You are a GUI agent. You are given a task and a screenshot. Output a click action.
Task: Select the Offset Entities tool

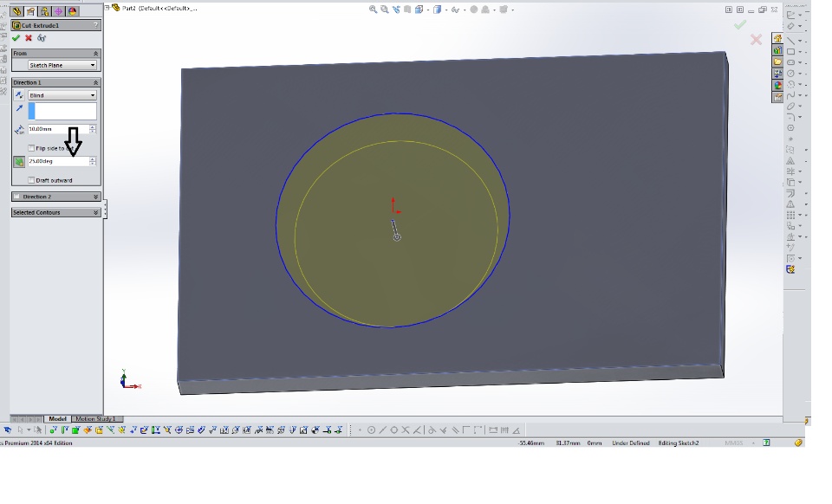tap(790, 193)
